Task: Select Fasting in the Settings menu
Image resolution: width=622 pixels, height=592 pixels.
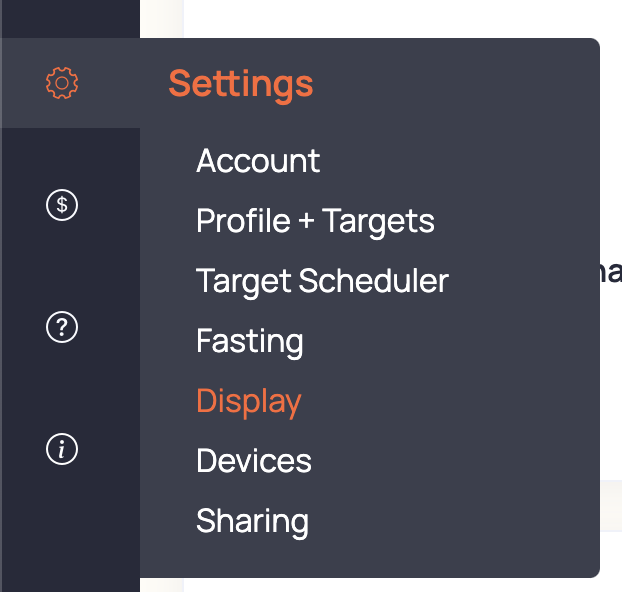Action: click(x=250, y=342)
